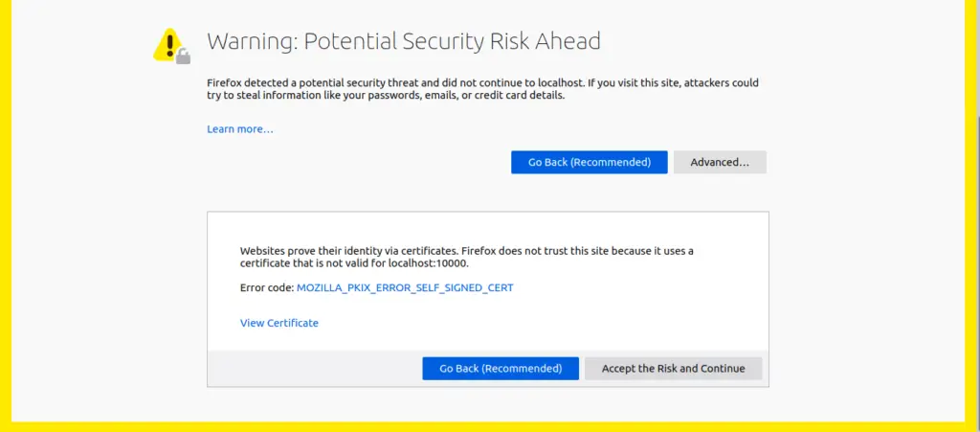Click the 'Warning: Potential Security Risk Ahead' heading
The width and height of the screenshot is (980, 432).
[404, 41]
